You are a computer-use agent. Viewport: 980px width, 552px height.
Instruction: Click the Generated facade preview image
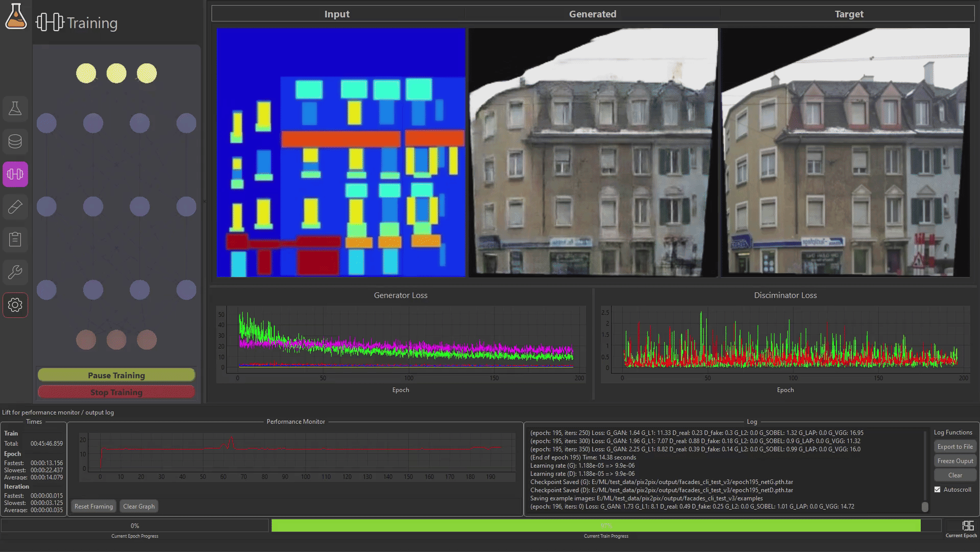tap(593, 152)
